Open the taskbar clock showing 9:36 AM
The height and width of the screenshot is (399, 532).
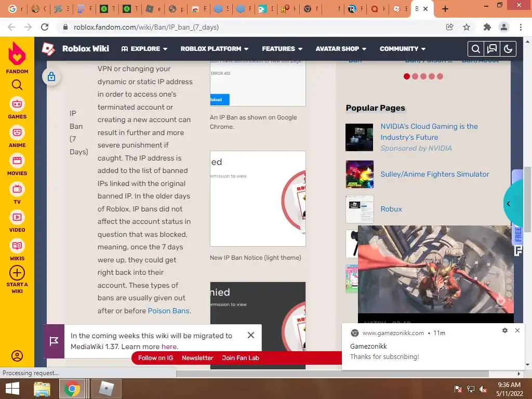(509, 389)
